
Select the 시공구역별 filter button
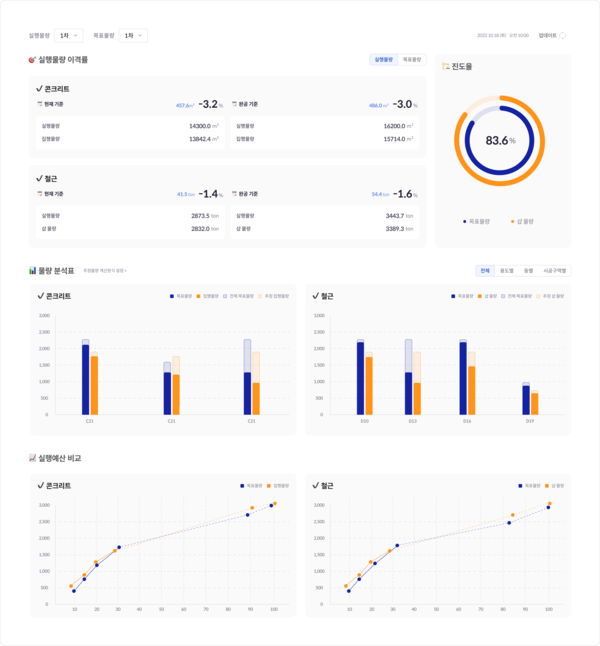click(554, 270)
